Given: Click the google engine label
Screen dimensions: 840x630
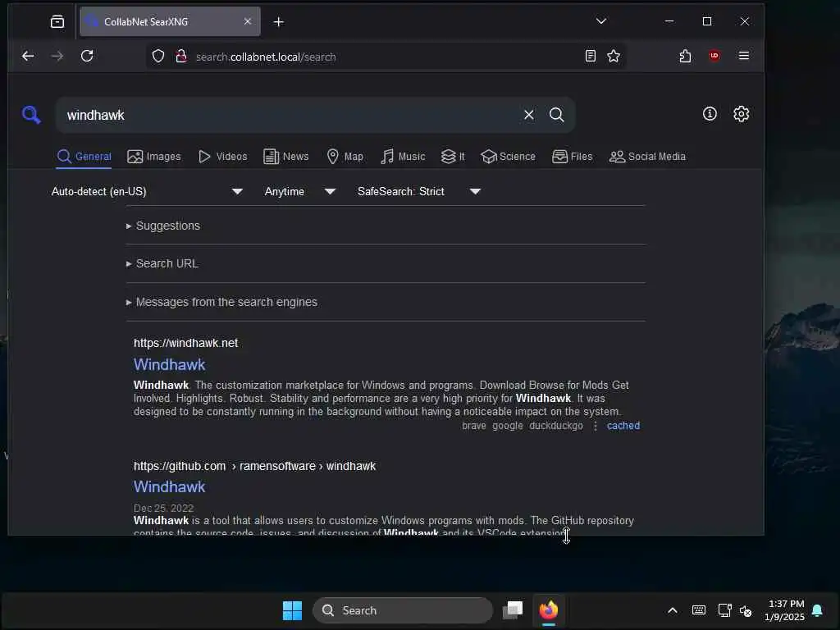Looking at the screenshot, I should (x=507, y=426).
